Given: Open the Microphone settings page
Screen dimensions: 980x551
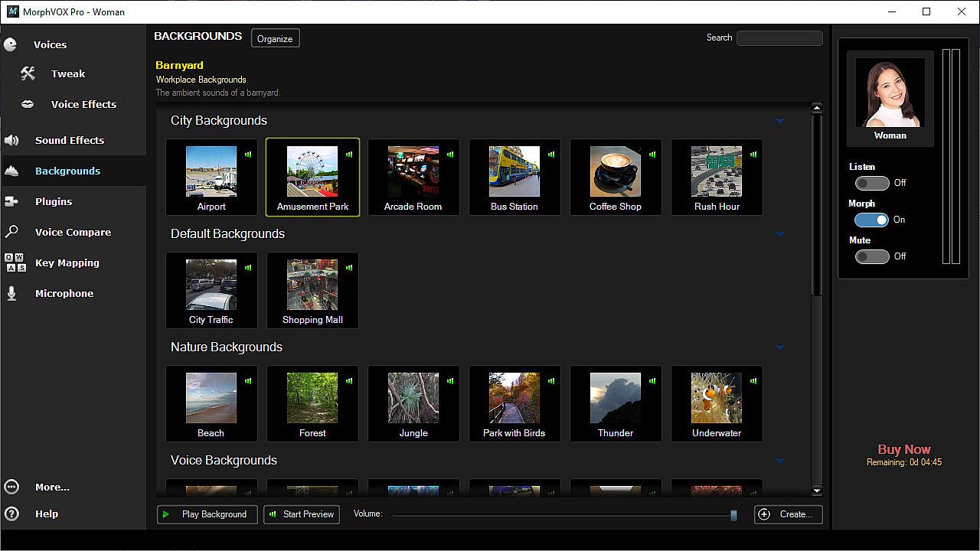Looking at the screenshot, I should [x=64, y=293].
